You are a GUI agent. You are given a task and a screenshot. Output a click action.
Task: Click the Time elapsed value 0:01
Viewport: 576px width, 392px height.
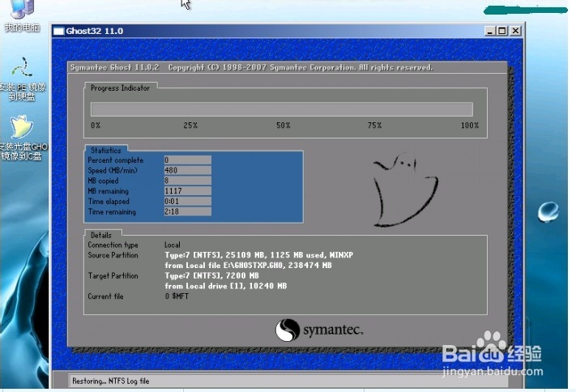point(187,202)
